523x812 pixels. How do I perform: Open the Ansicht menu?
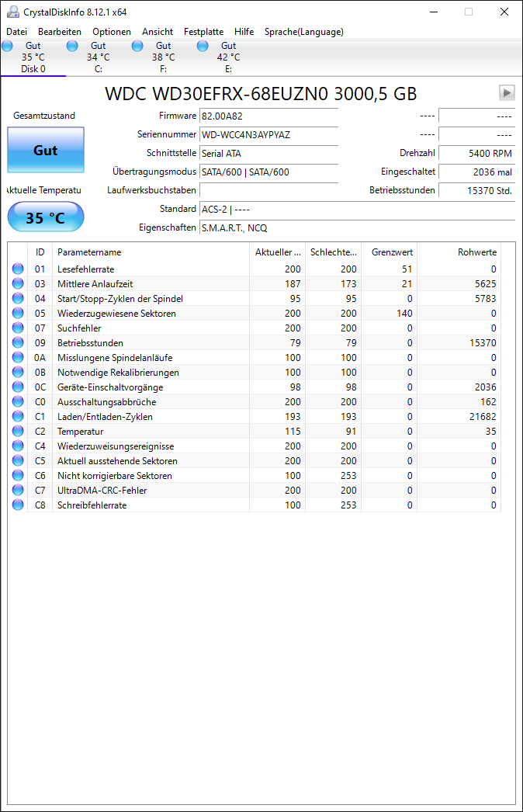pos(158,32)
